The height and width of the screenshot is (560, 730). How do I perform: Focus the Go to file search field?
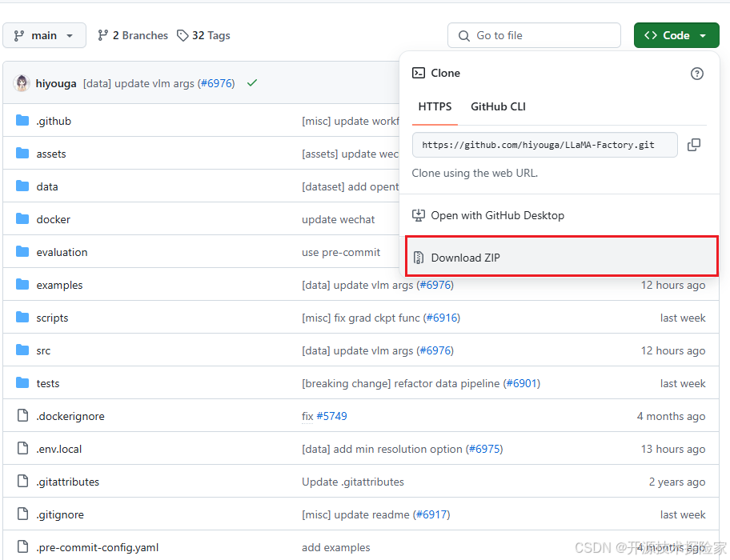[534, 35]
